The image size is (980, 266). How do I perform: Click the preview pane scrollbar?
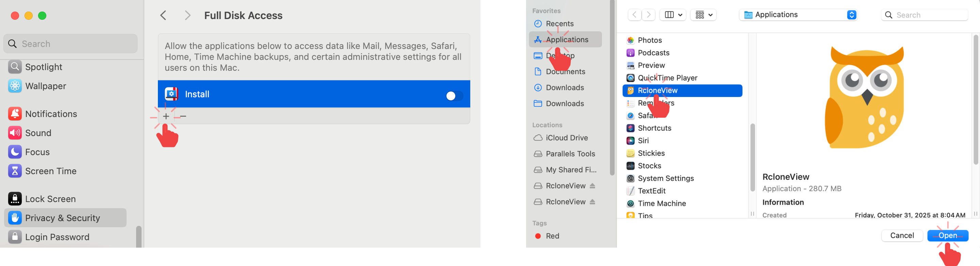click(x=976, y=100)
